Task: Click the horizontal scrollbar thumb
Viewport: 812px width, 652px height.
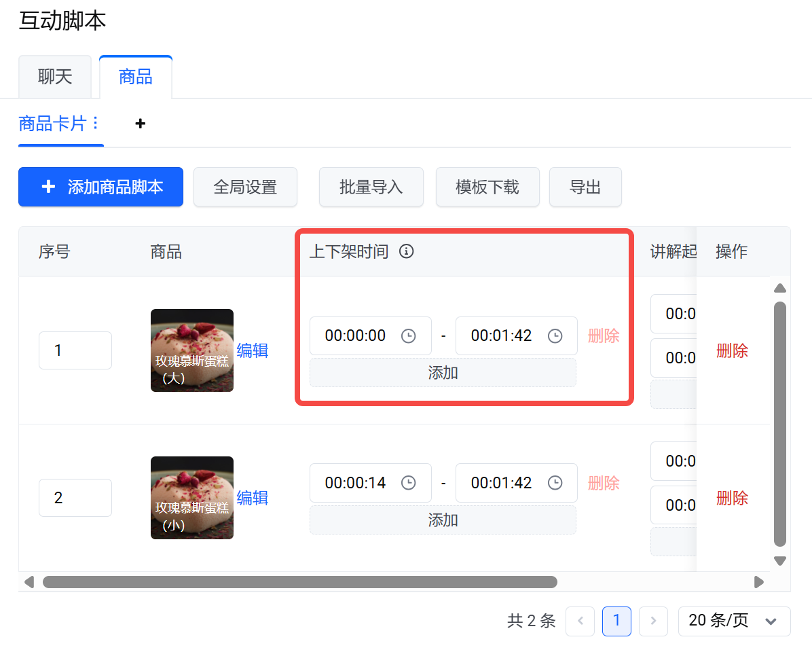Action: click(x=300, y=582)
